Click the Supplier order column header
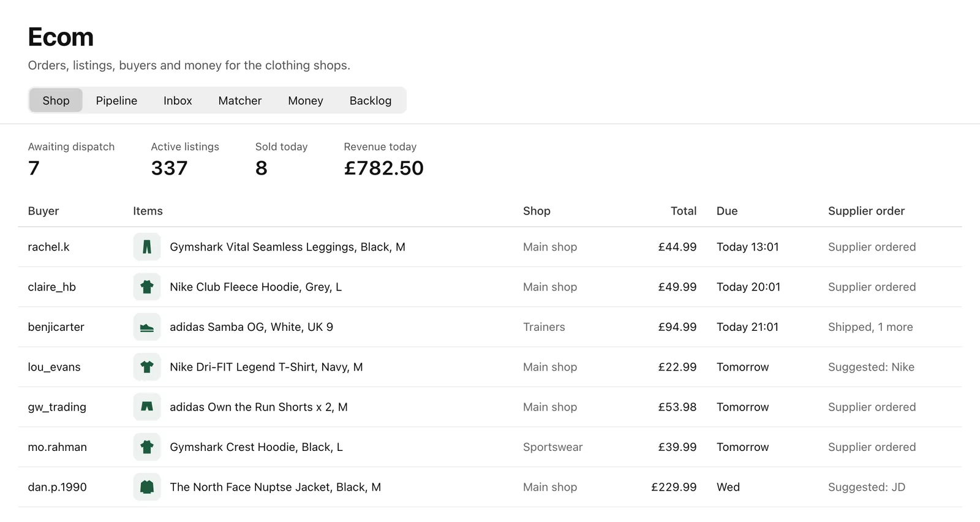 pos(866,211)
